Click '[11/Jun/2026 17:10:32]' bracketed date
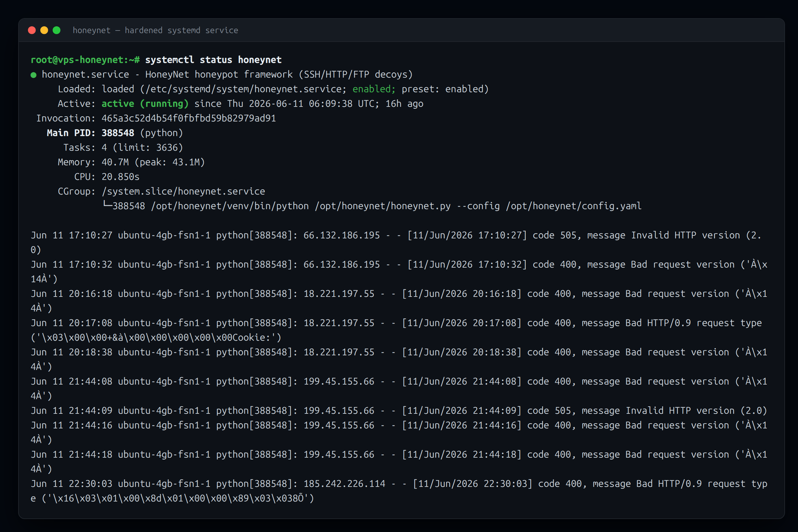The image size is (798, 532). tap(467, 265)
